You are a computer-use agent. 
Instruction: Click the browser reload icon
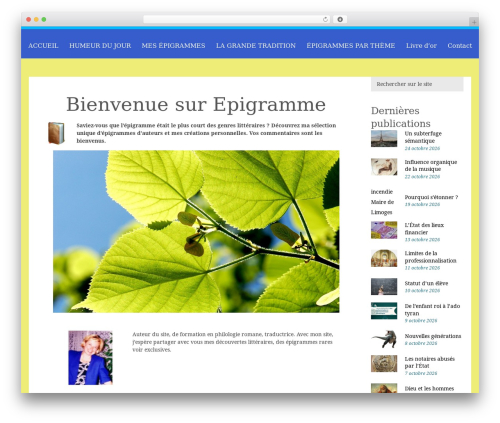[325, 20]
